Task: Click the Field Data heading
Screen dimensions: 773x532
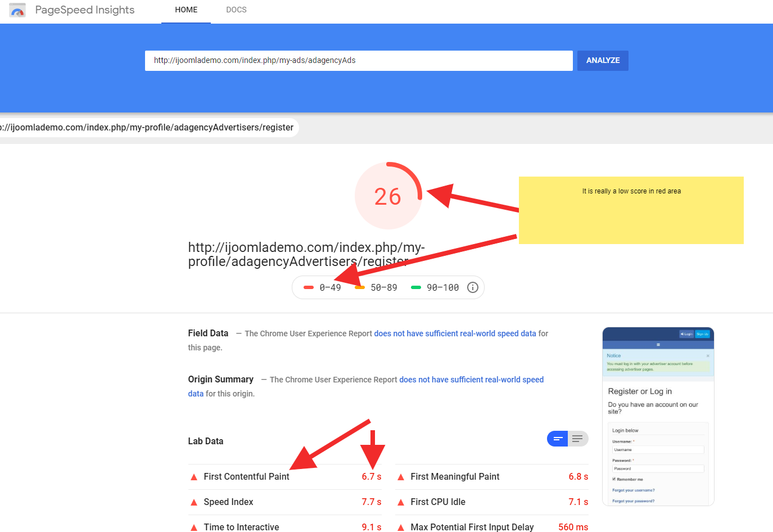Action: 208,333
